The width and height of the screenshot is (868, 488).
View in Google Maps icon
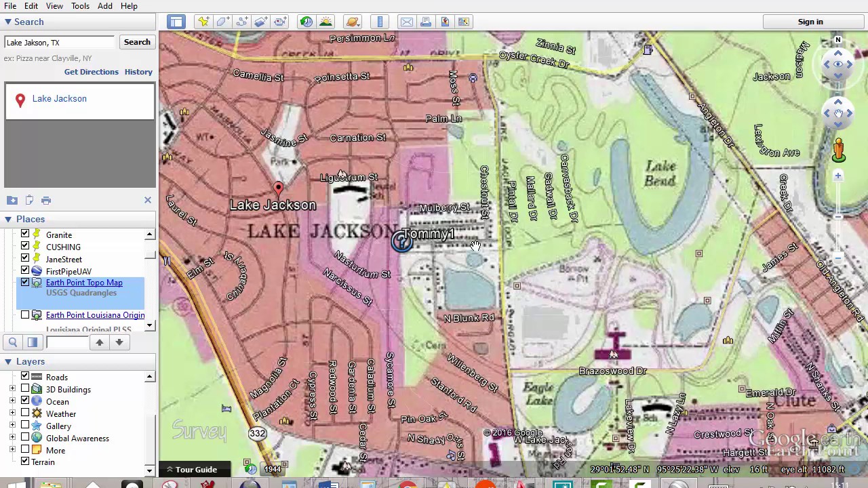point(445,22)
